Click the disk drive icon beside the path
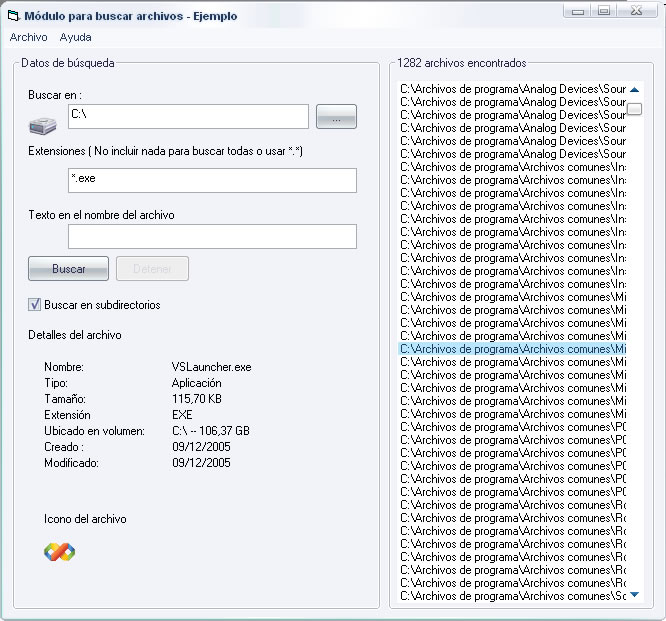 [45, 124]
